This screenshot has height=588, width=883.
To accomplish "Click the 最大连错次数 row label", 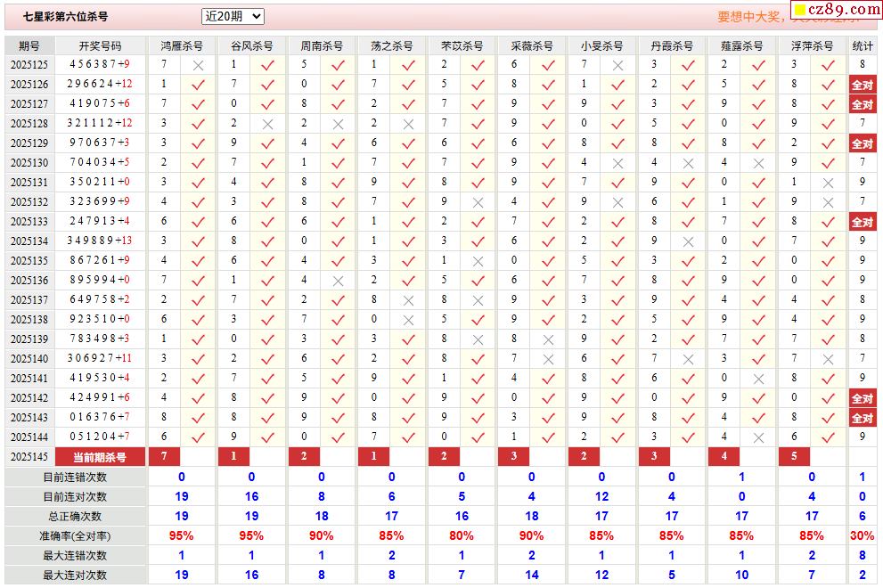I will tap(75, 556).
